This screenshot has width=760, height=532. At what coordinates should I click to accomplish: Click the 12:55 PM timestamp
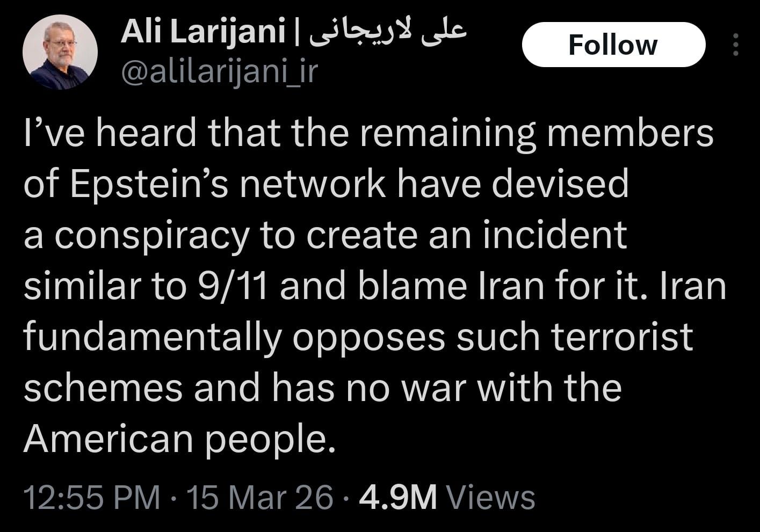(x=92, y=497)
